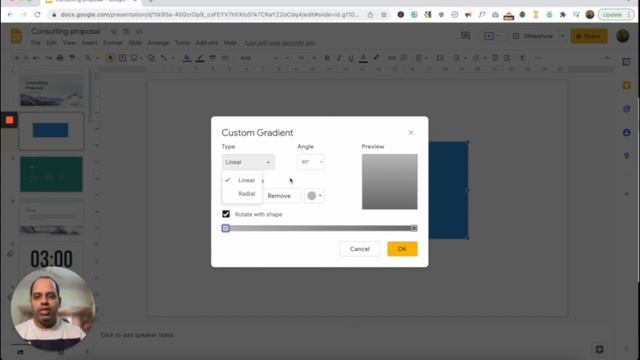This screenshot has height=360, width=640.
Task: Click the Last edit link
Action: click(x=280, y=43)
